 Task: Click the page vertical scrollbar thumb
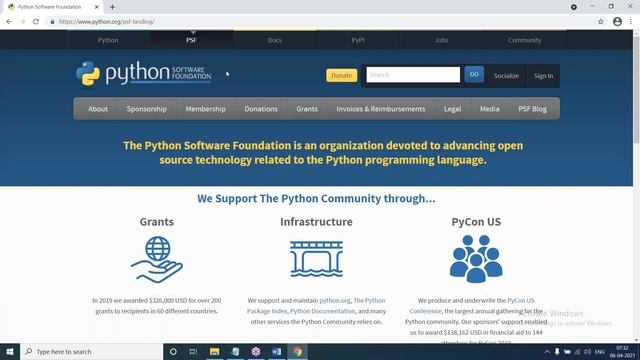(x=636, y=90)
